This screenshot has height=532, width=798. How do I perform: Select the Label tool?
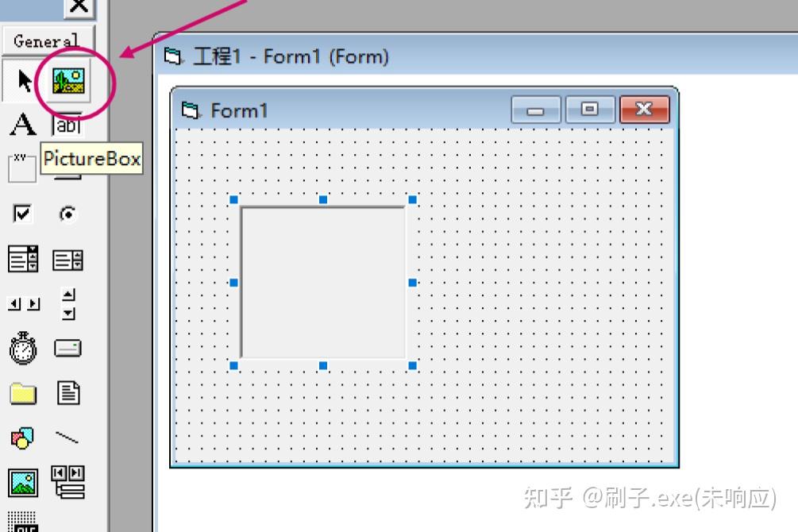(x=23, y=124)
